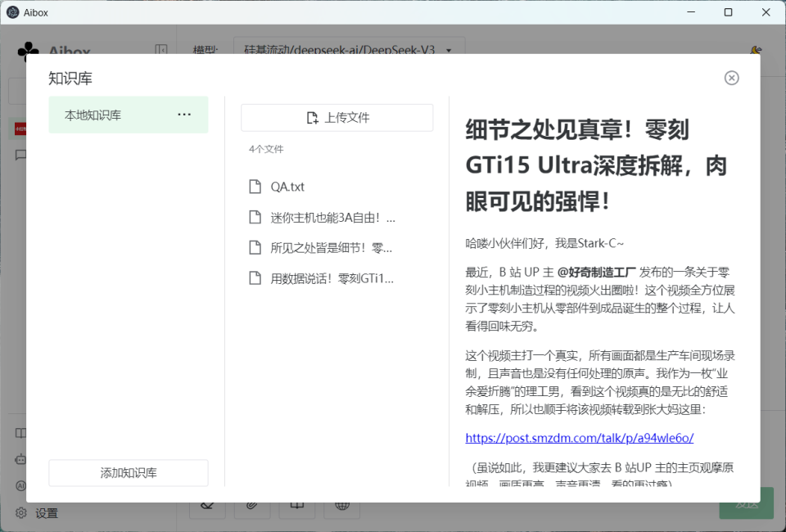Click the article title heading
Screen dimensions: 786x532
click(x=596, y=166)
